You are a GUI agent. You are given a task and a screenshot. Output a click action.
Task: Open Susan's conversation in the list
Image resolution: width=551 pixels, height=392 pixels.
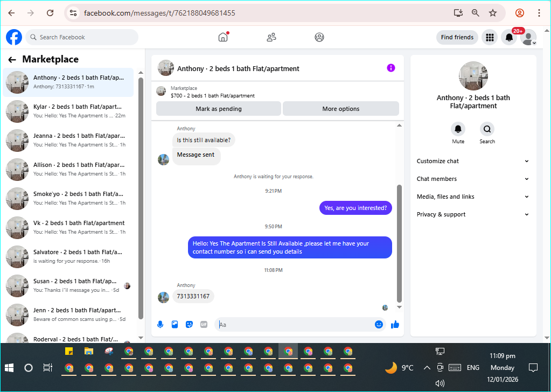(x=68, y=286)
